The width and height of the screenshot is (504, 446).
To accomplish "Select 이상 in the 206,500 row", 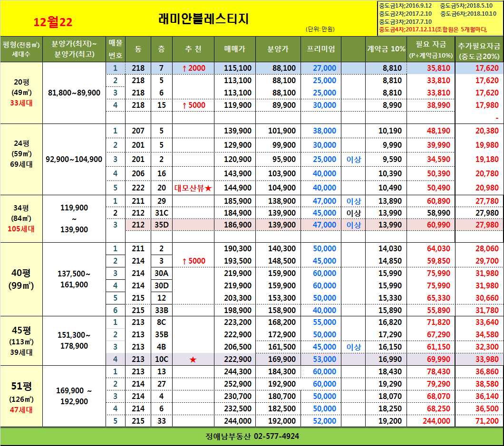I will point(354,347).
